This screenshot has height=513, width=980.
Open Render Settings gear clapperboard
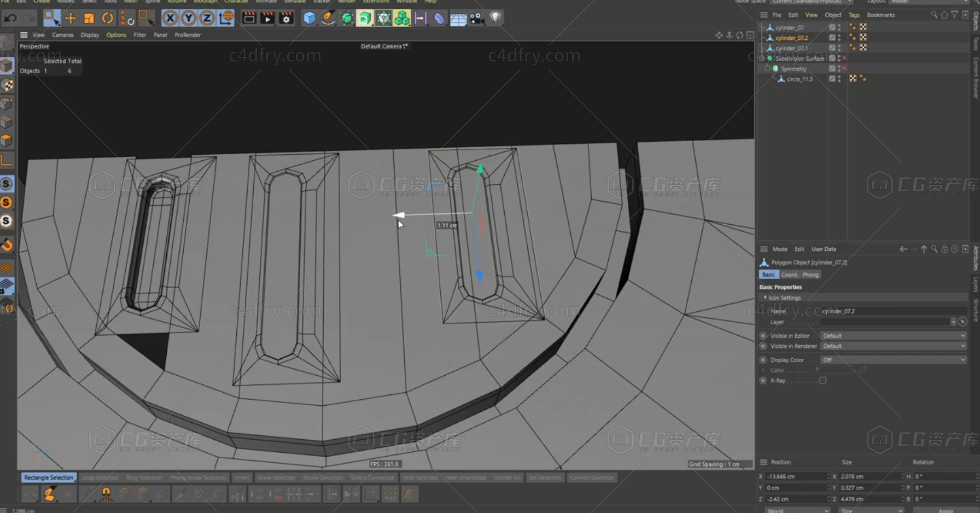286,19
